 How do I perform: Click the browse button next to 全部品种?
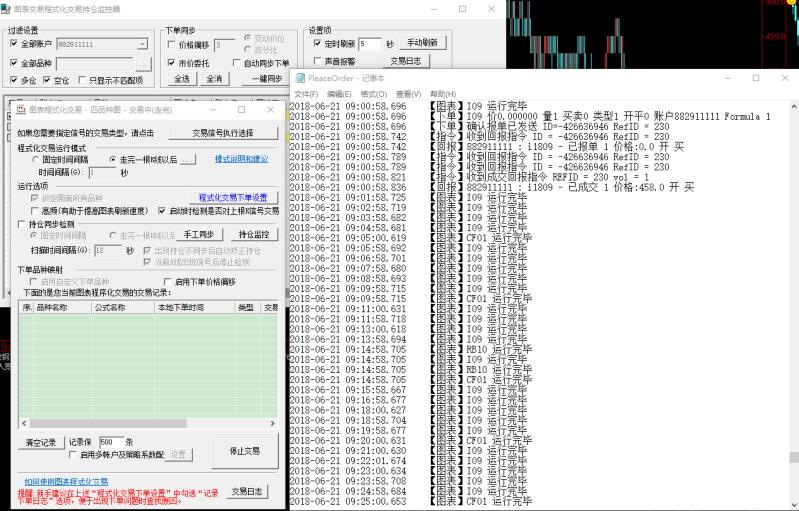tap(142, 63)
